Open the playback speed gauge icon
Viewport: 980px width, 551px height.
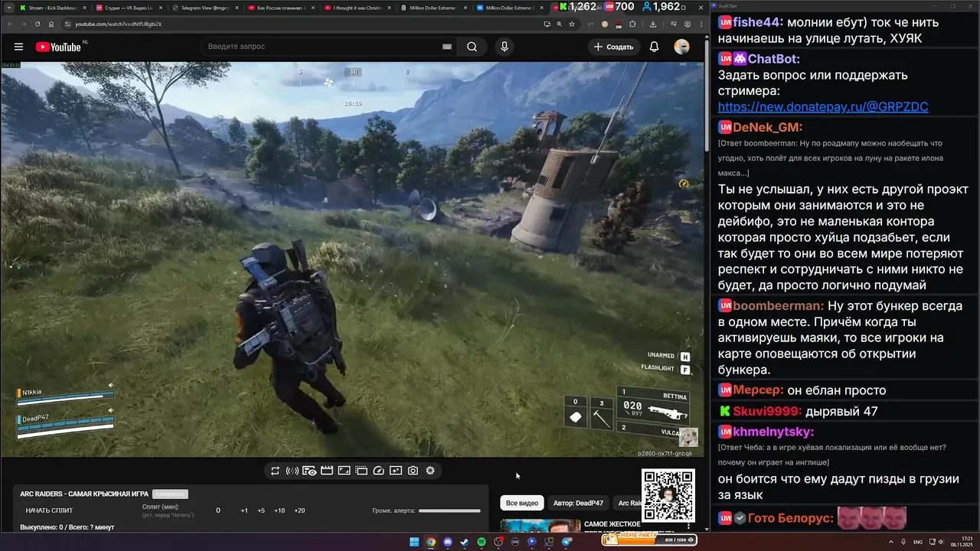point(378,471)
